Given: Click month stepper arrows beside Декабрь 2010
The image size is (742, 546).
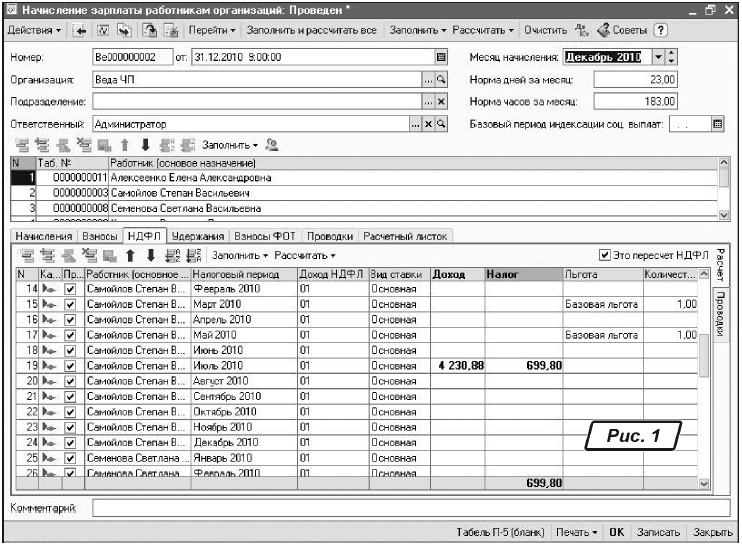Looking at the screenshot, I should coord(671,57).
